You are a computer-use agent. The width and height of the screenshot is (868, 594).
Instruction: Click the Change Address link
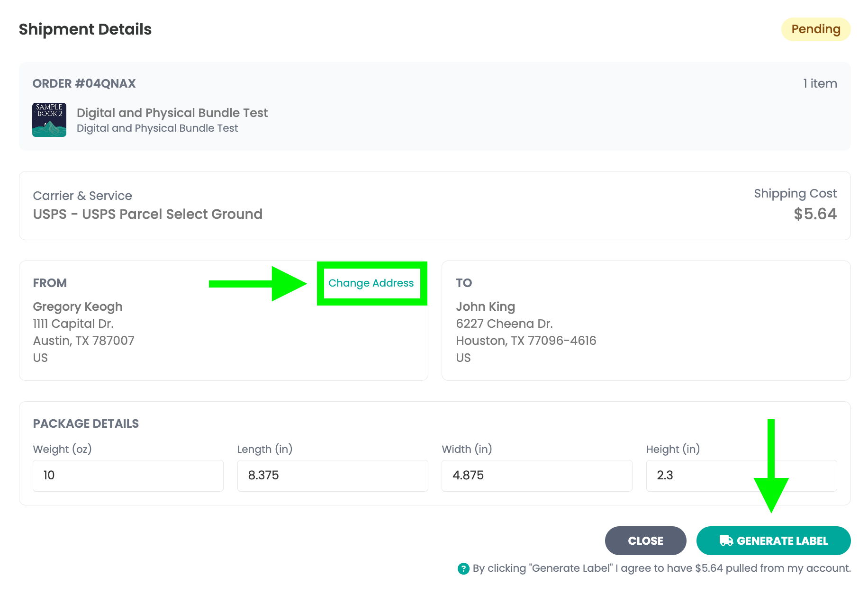click(x=371, y=283)
